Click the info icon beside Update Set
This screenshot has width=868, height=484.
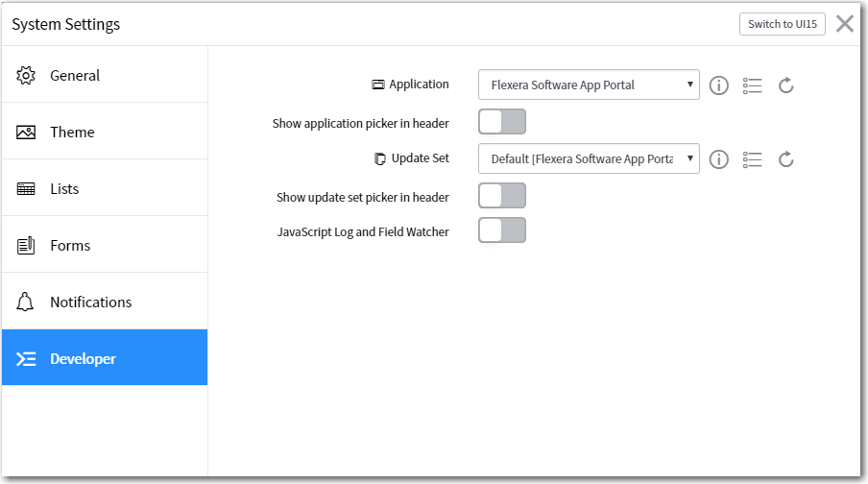(718, 159)
